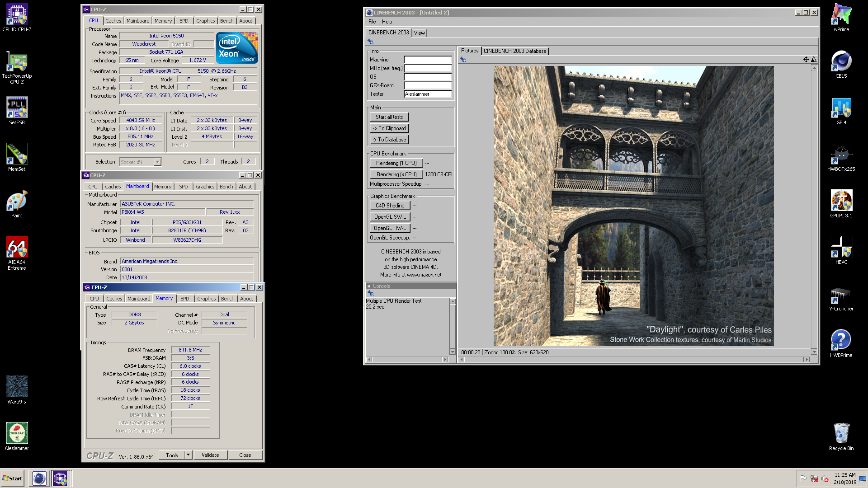Open the Bench tab in the top CPU-Z window
This screenshot has width=868, height=488.
[x=227, y=21]
